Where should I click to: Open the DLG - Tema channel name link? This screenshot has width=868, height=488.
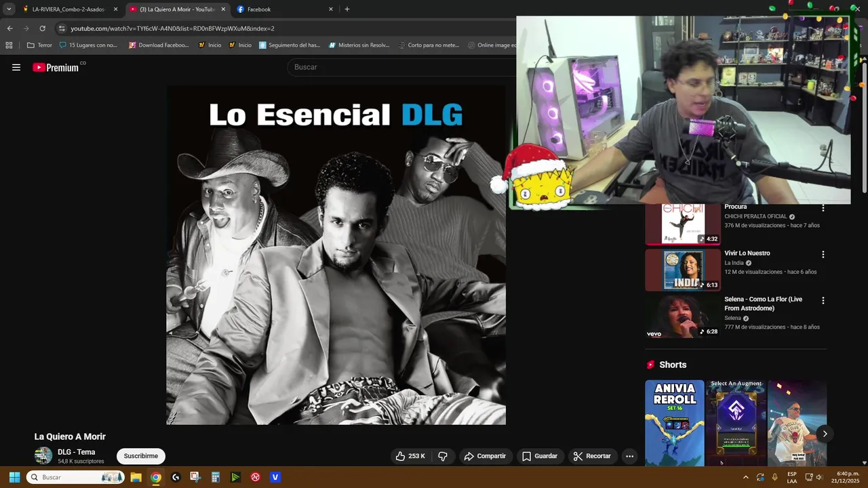(76, 452)
